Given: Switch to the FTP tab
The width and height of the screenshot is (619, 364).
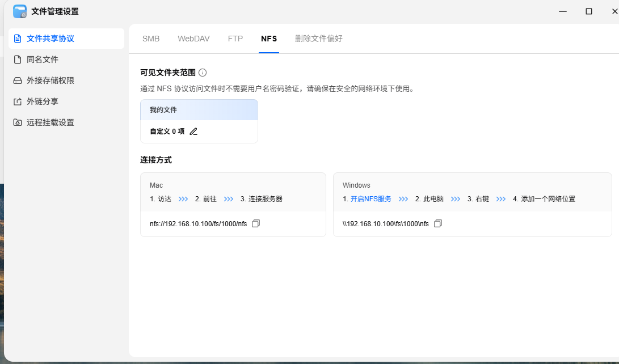Looking at the screenshot, I should (235, 39).
